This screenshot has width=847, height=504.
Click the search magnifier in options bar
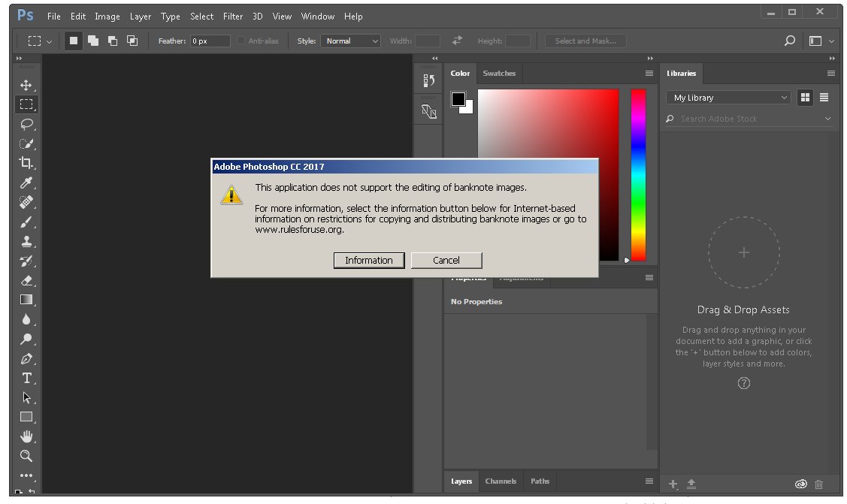(x=790, y=41)
